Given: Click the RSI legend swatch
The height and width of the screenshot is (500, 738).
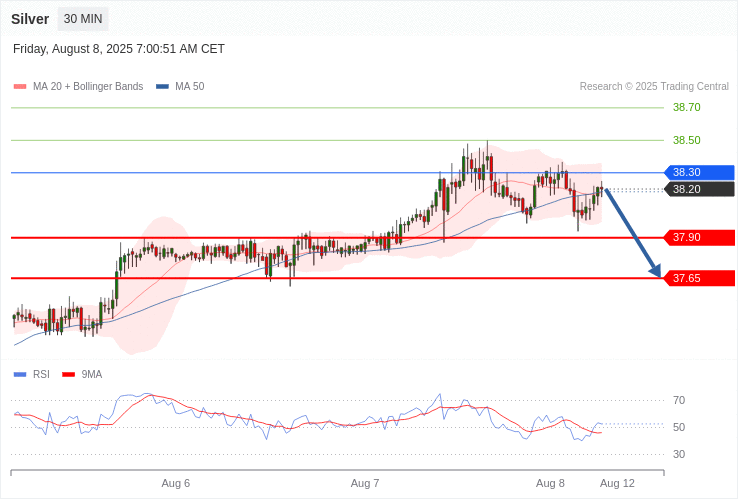Looking at the screenshot, I should (20, 375).
